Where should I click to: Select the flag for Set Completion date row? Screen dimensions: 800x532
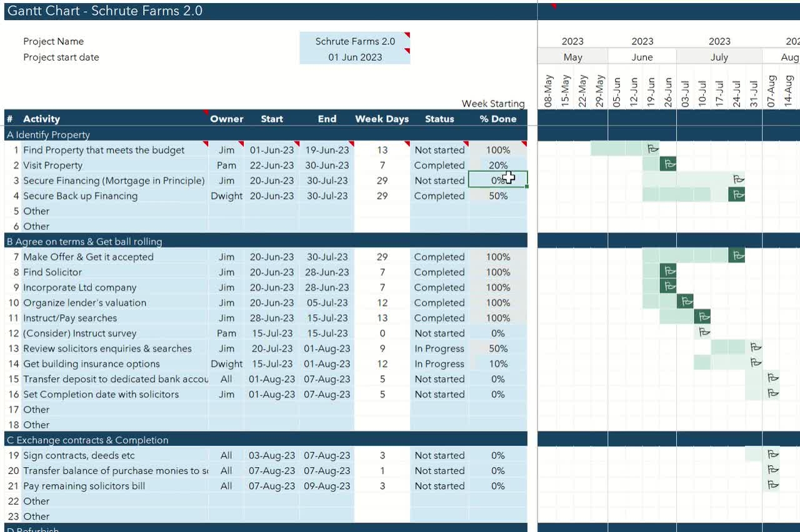coord(772,393)
